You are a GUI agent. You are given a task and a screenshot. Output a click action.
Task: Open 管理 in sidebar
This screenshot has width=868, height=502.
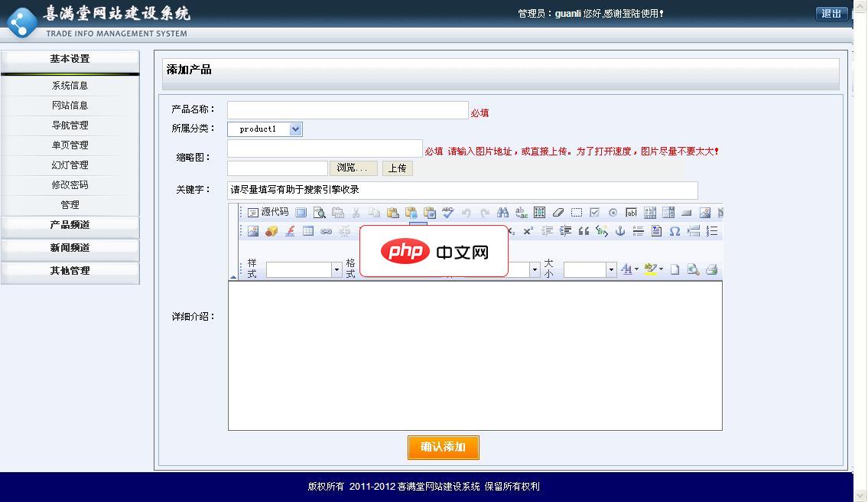click(70, 205)
